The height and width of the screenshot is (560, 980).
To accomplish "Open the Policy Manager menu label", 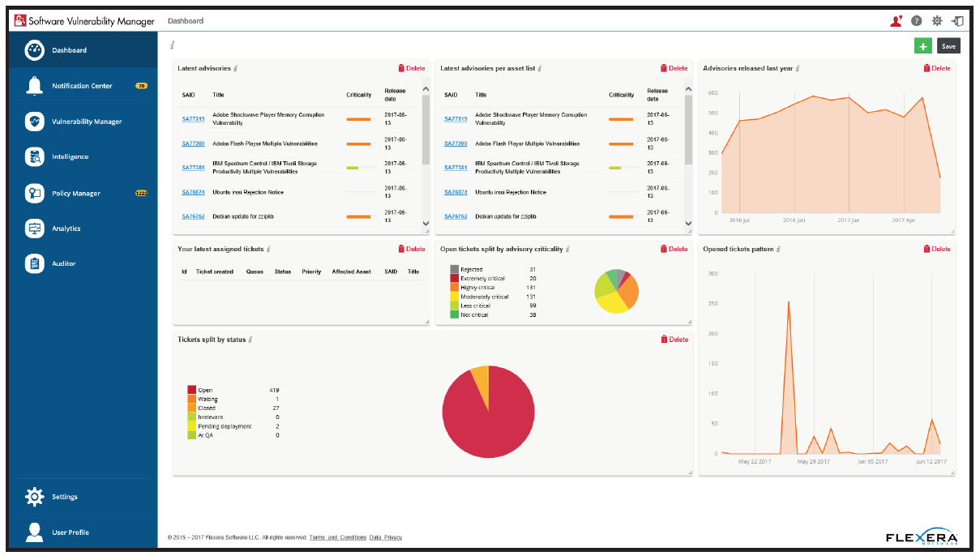I will [x=76, y=194].
